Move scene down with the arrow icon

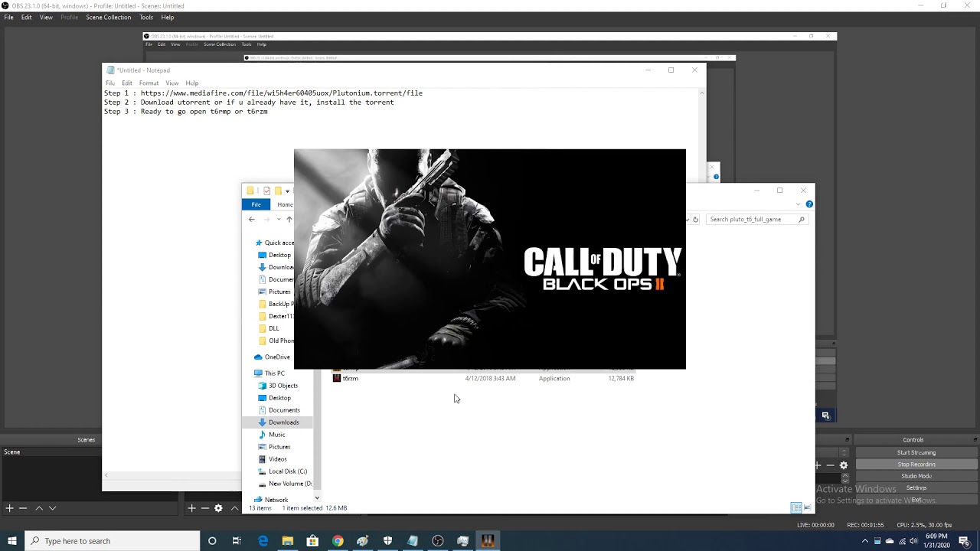[x=52, y=508]
